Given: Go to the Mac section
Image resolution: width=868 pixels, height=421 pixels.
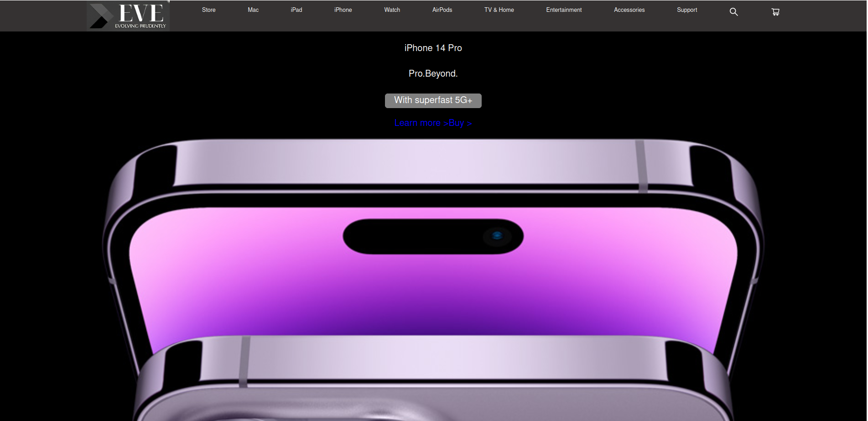Looking at the screenshot, I should 253,10.
